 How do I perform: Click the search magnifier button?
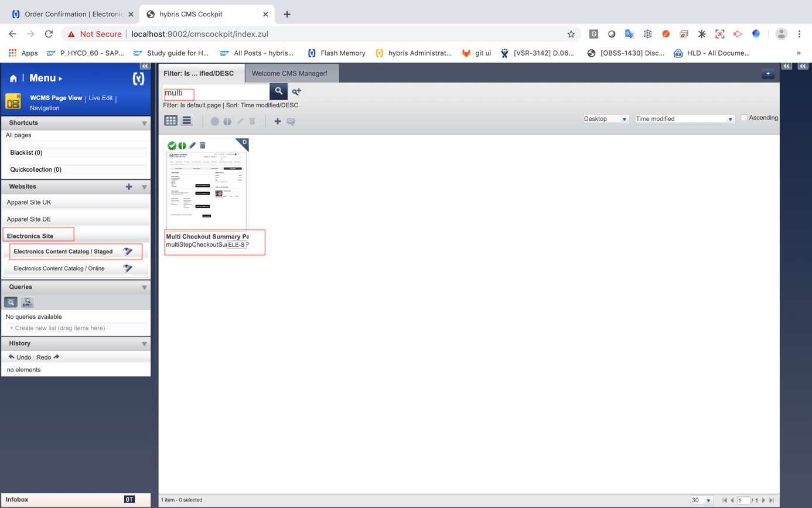point(278,91)
